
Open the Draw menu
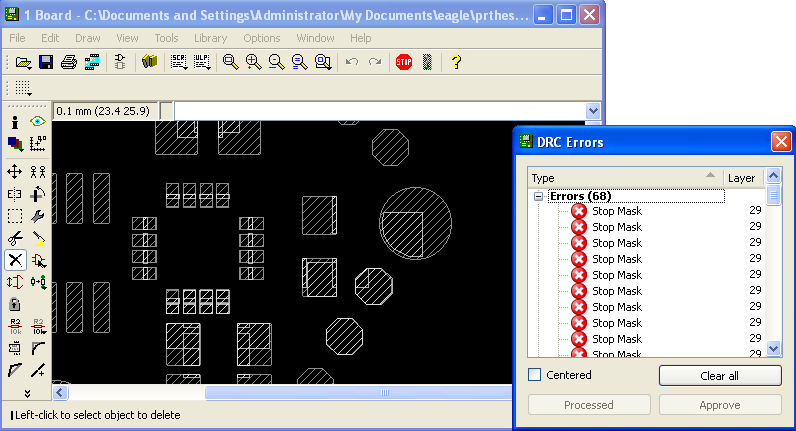(x=88, y=38)
